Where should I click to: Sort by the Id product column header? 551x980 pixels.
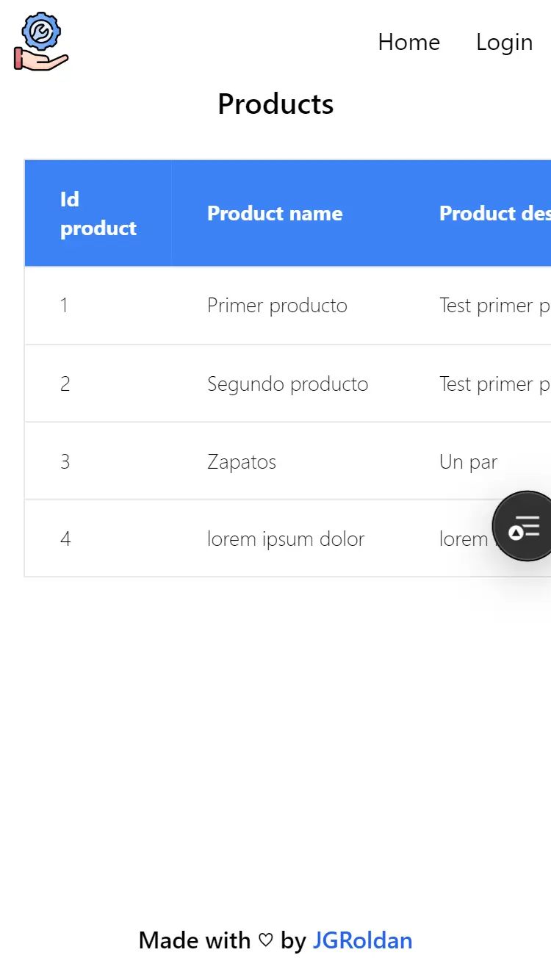pyautogui.click(x=98, y=213)
